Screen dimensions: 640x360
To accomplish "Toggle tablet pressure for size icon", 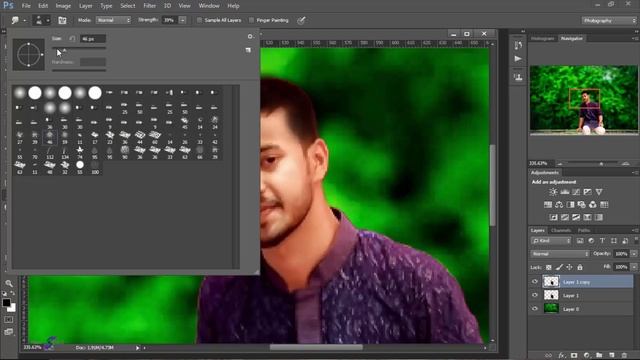I will (301, 20).
